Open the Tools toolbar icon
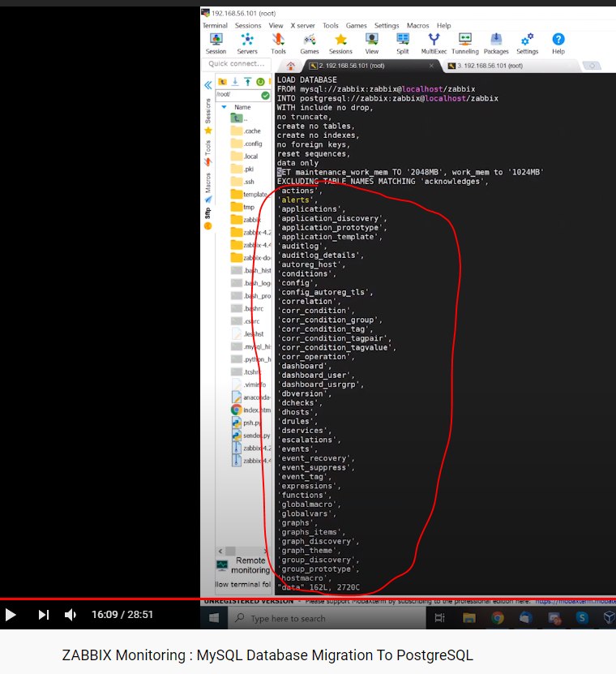The image size is (616, 674). coord(278,44)
